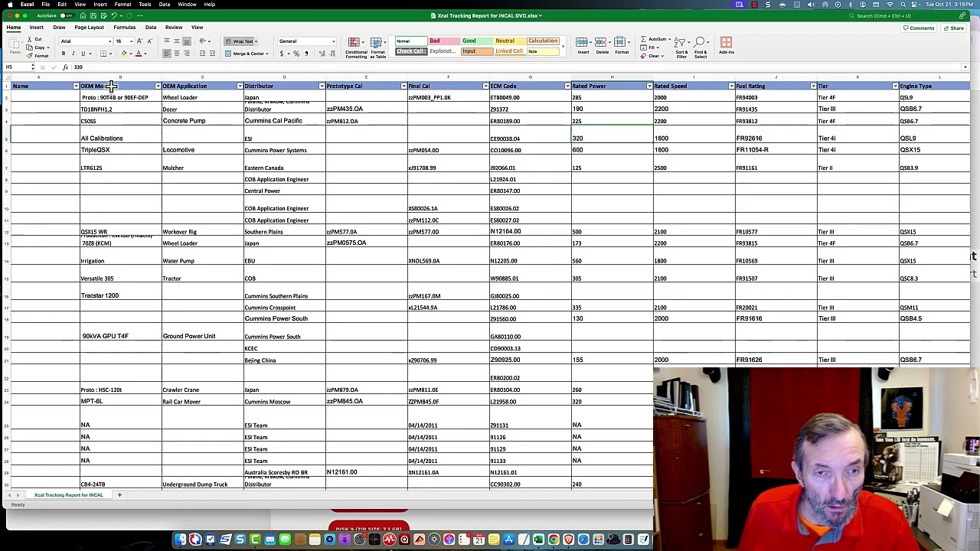Click the Undo arrow
980x551 pixels.
[113, 15]
